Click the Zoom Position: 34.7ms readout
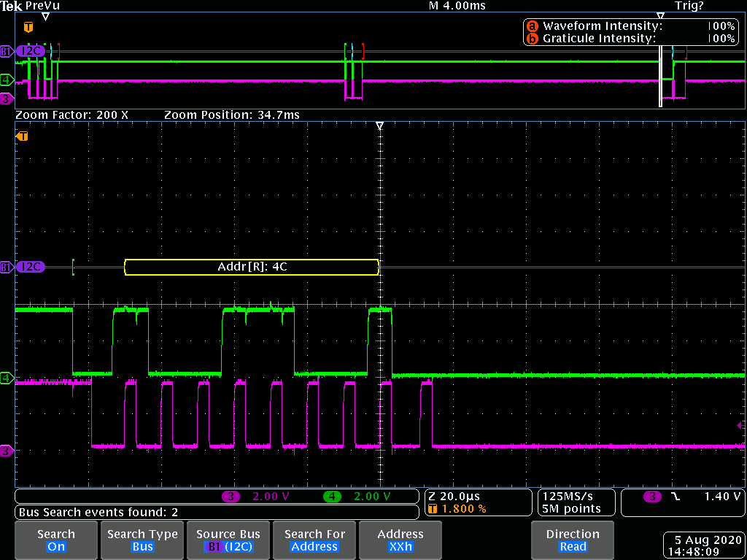 [232, 115]
